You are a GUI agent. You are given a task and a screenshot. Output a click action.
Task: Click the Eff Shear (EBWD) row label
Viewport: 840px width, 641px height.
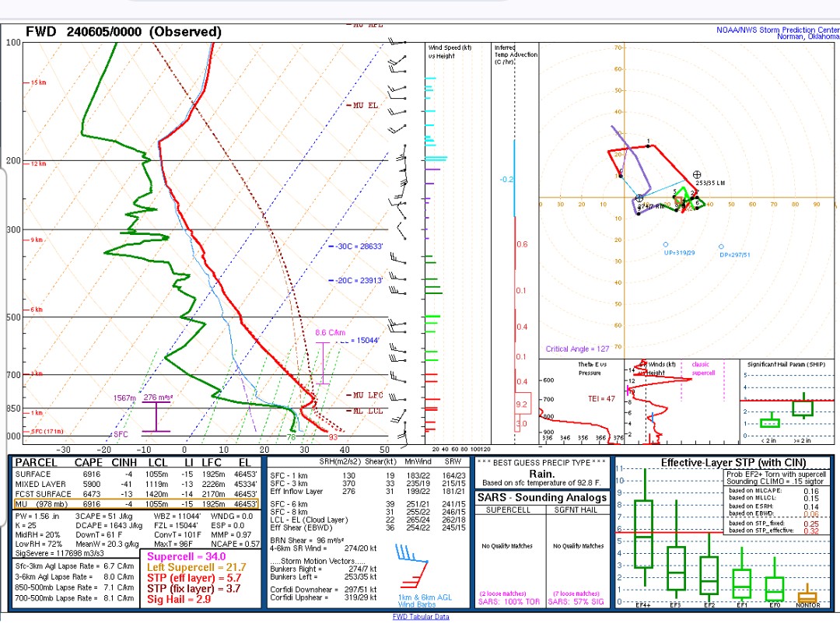[x=302, y=527]
